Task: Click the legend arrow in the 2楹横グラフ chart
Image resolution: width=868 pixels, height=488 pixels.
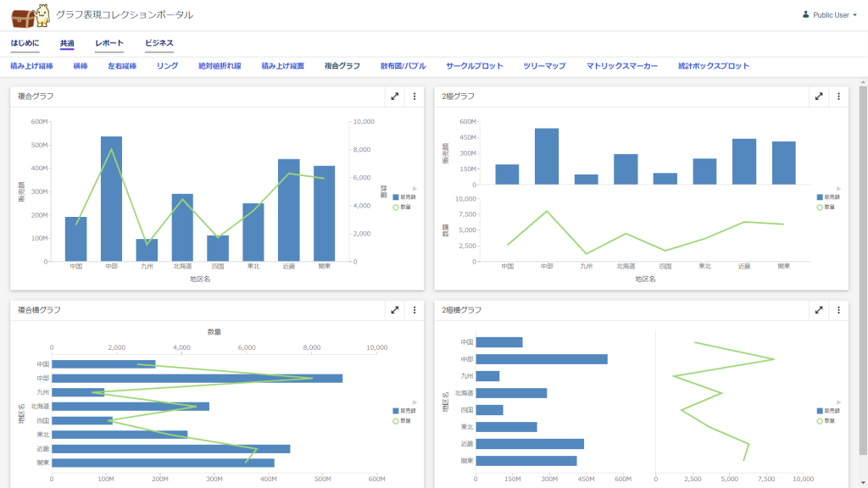Action: coord(837,402)
